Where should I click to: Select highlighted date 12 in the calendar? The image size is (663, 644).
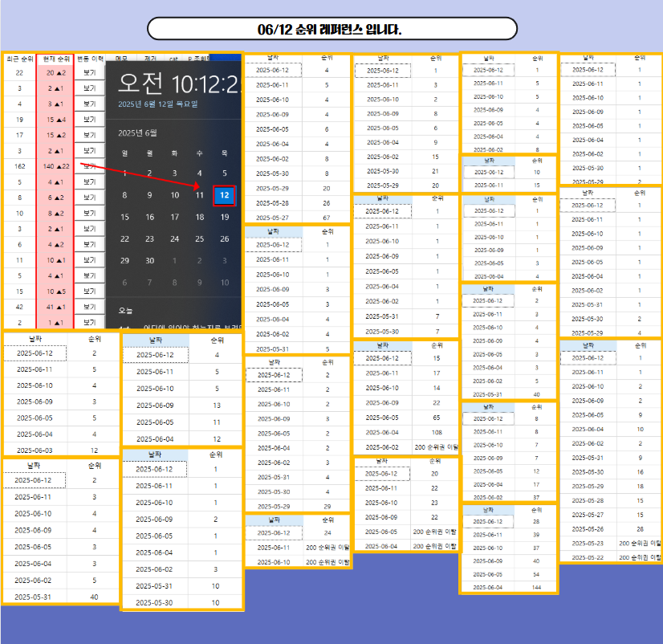point(225,195)
